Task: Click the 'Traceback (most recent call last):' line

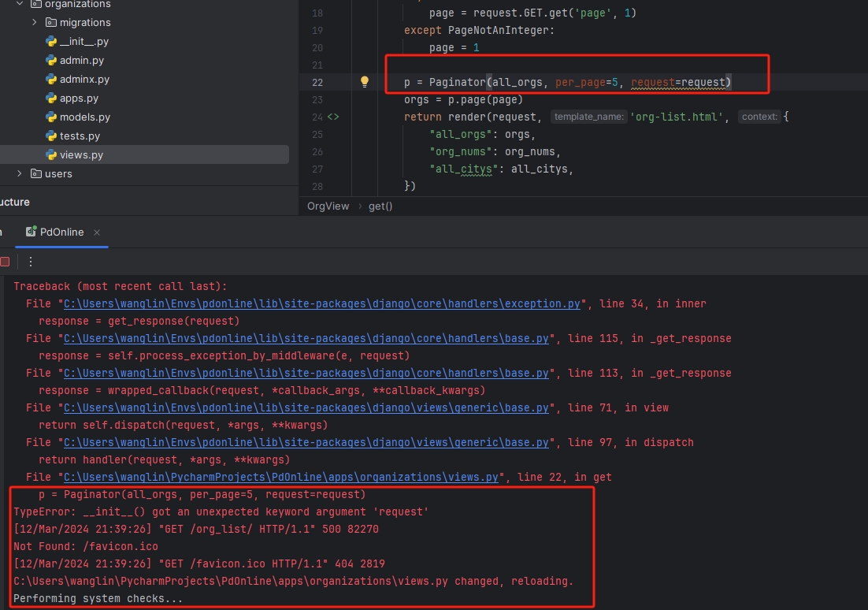Action: pos(121,286)
